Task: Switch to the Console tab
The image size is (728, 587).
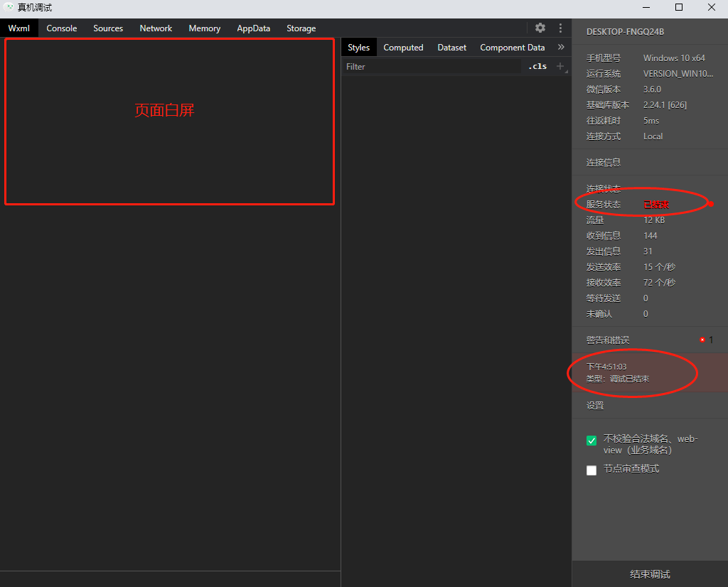Action: [x=62, y=28]
